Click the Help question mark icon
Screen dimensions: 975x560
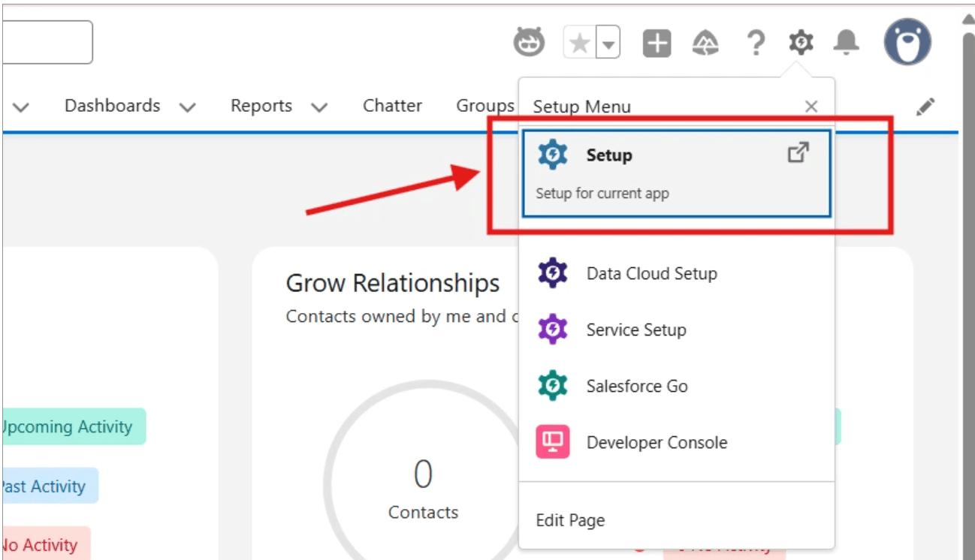tap(756, 43)
